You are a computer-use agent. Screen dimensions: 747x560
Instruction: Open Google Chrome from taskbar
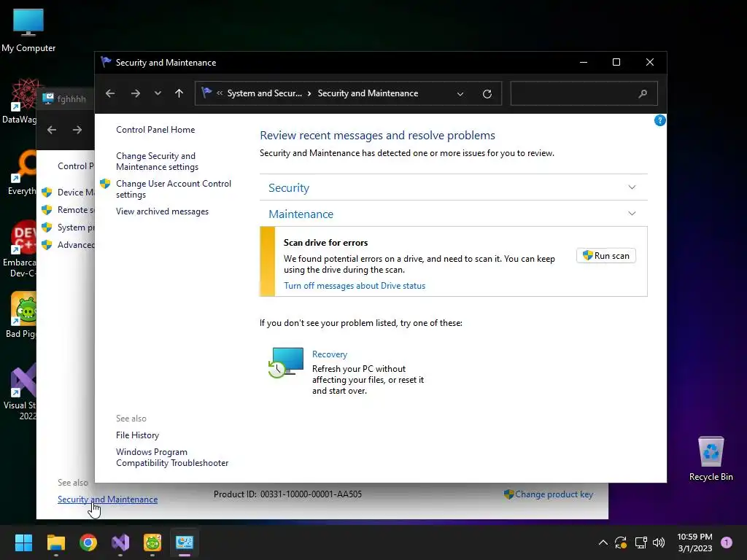(x=88, y=542)
